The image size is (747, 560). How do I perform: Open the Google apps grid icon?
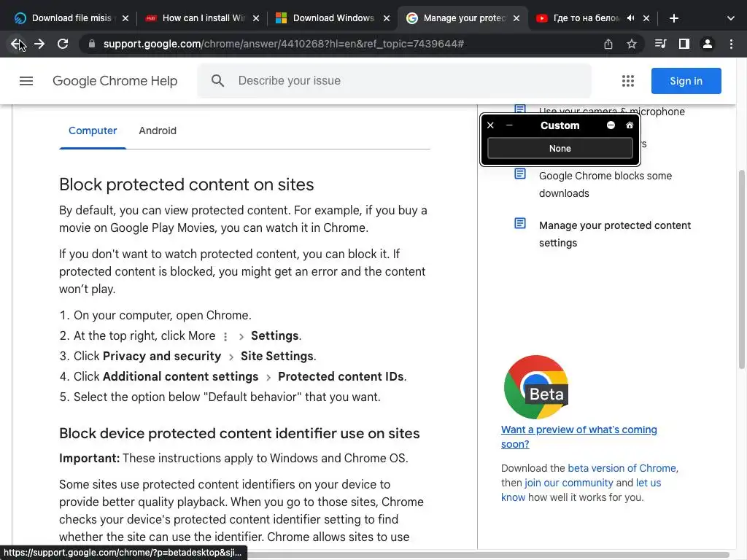(628, 81)
